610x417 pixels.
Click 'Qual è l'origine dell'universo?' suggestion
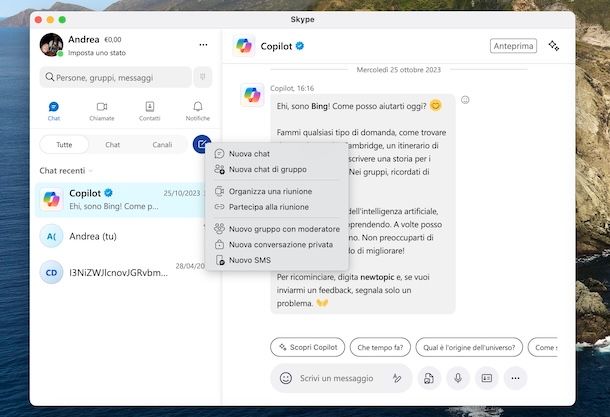[x=469, y=347]
